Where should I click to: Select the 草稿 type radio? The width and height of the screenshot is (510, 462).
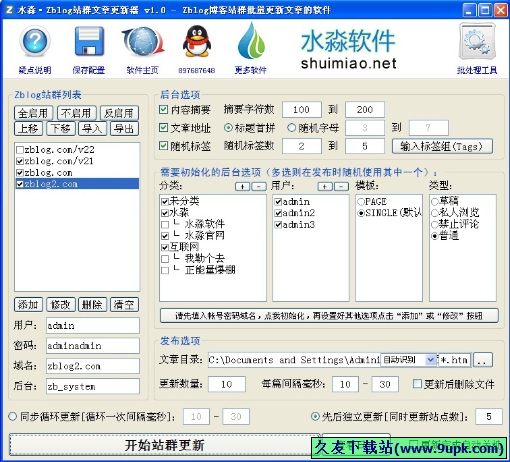(x=434, y=202)
